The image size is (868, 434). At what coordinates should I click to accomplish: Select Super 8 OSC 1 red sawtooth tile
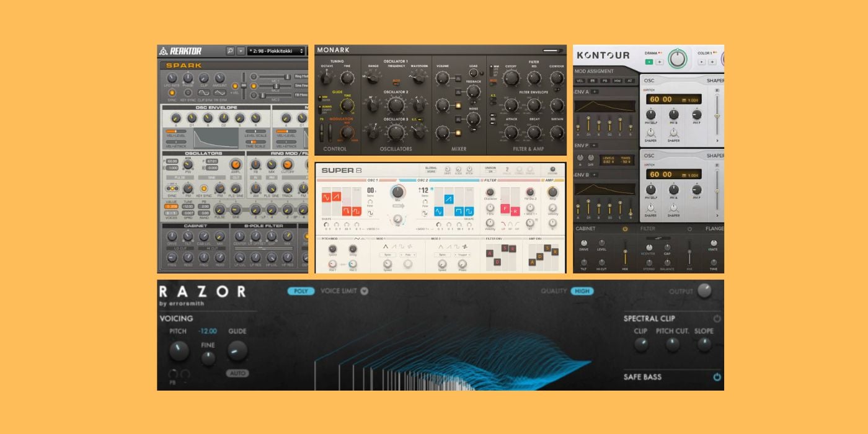pos(338,198)
